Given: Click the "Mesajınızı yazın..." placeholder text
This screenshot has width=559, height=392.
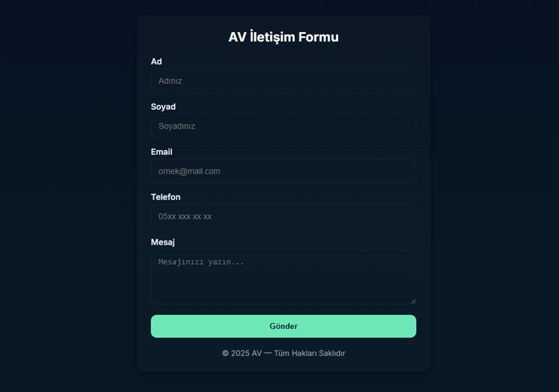Looking at the screenshot, I should click(x=201, y=262).
